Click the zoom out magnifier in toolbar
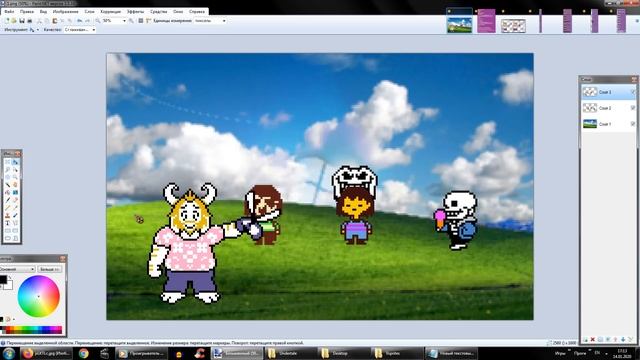 pyautogui.click(x=98, y=21)
